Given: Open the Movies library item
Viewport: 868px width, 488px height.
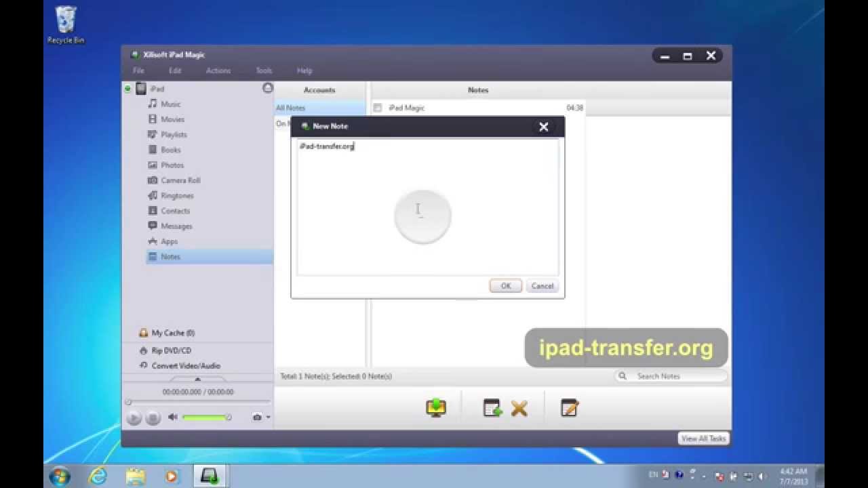Looking at the screenshot, I should pos(172,119).
